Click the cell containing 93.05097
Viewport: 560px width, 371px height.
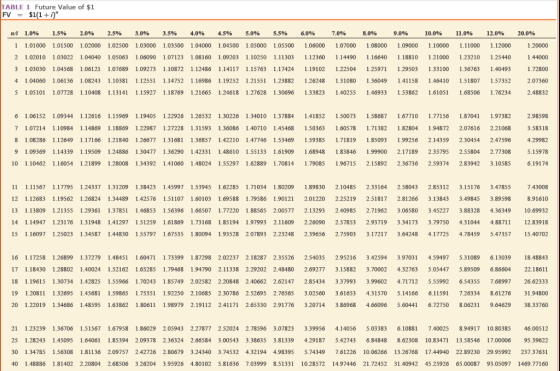pyautogui.click(x=499, y=364)
